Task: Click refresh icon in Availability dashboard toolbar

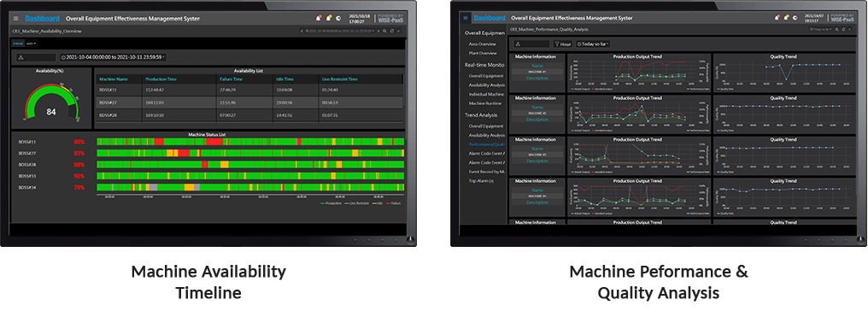Action: pyautogui.click(x=392, y=31)
